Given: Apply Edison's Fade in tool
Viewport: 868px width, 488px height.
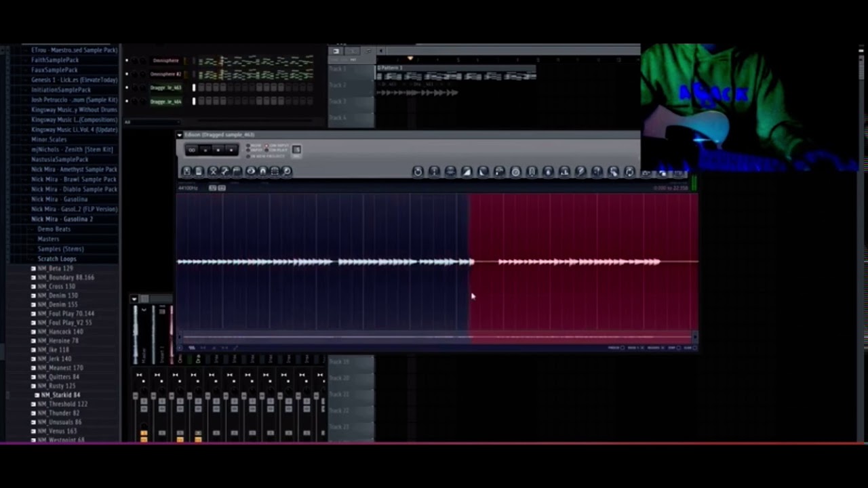Looking at the screenshot, I should click(467, 172).
